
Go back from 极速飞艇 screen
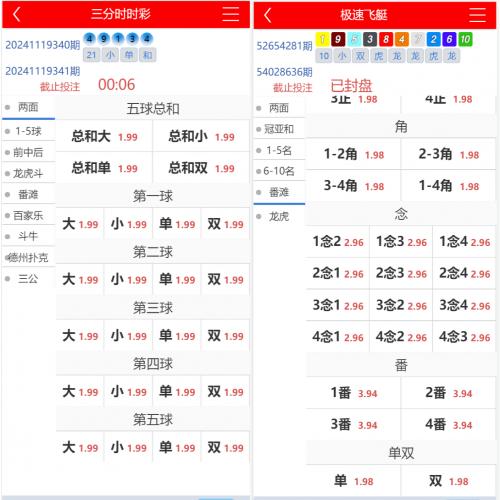pos(268,15)
